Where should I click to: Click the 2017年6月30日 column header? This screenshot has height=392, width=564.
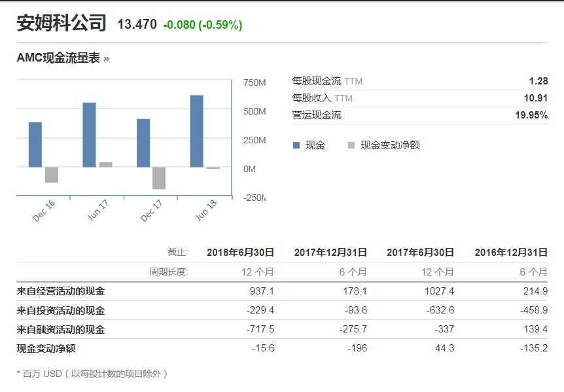[x=421, y=253]
